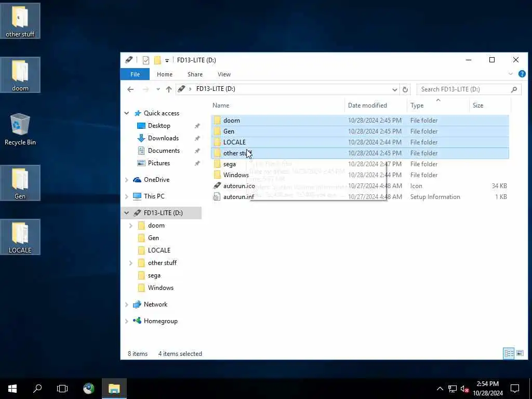532x399 pixels.
Task: Show hidden system tray icons
Action: (x=440, y=389)
